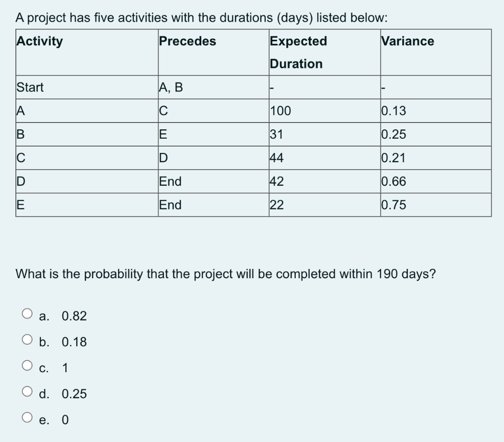Click activity C's row label

[x=20, y=158]
